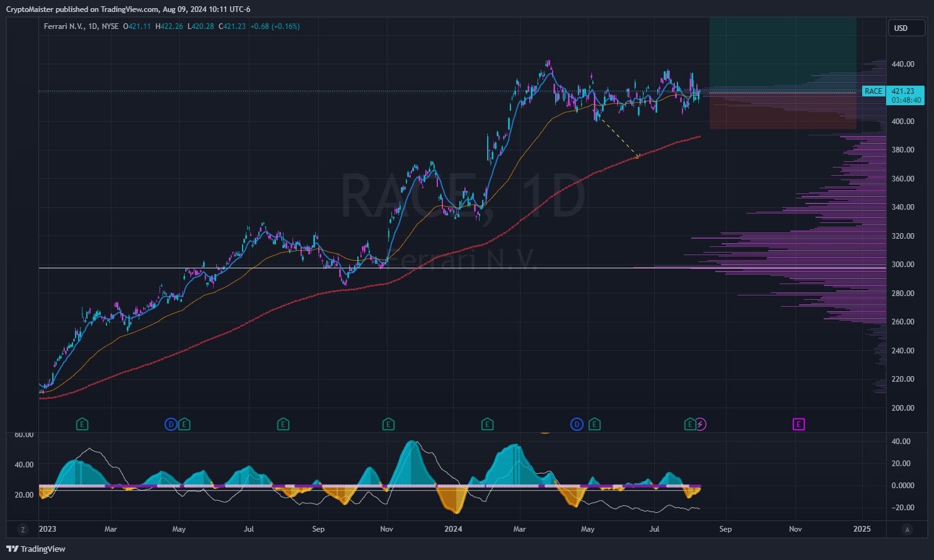The height and width of the screenshot is (560, 934).
Task: Click the 300.00 price axis label
Action: point(902,265)
